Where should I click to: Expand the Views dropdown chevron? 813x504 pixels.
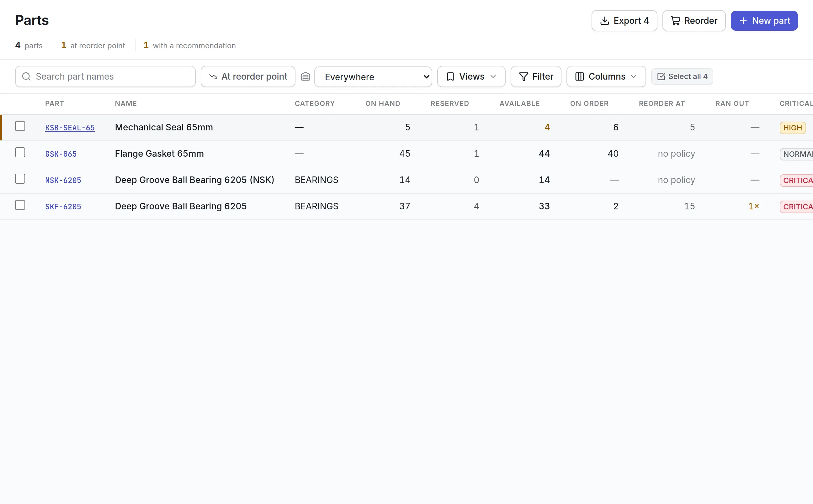(493, 77)
